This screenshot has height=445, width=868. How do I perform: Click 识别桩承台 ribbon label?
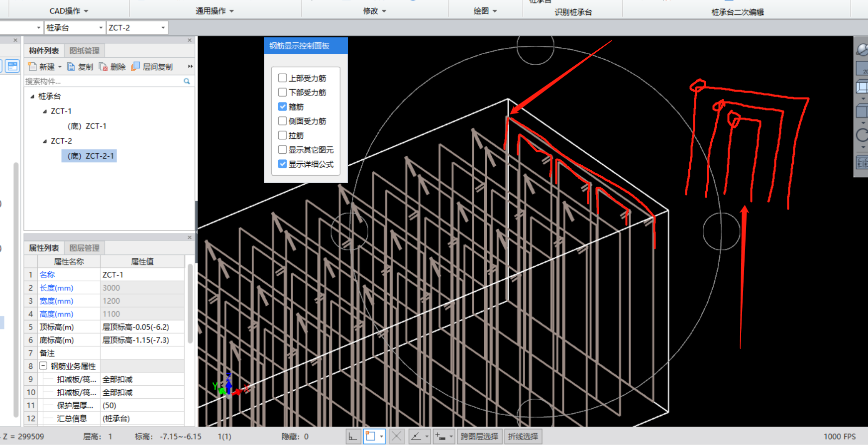(x=573, y=12)
